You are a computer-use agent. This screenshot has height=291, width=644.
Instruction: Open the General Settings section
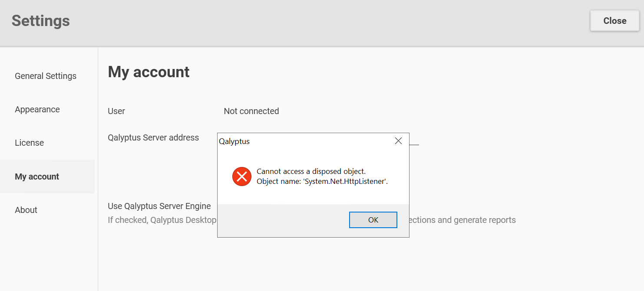coord(45,76)
